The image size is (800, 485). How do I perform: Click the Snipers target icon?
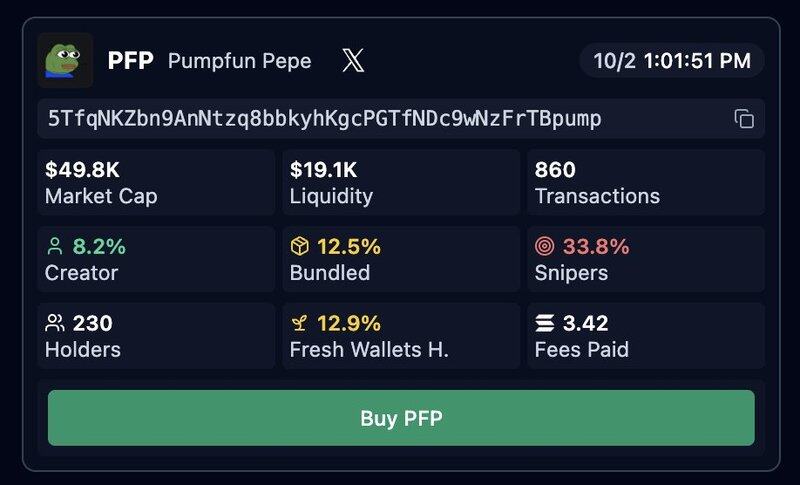point(545,247)
